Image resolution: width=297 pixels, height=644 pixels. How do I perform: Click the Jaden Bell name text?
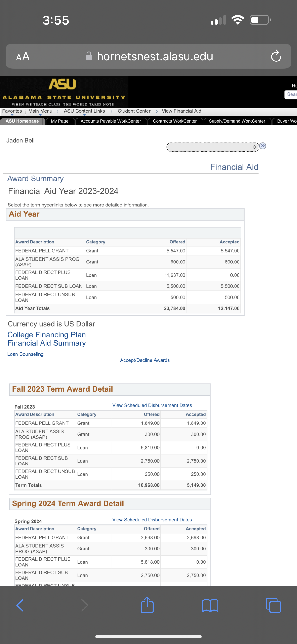(x=20, y=140)
